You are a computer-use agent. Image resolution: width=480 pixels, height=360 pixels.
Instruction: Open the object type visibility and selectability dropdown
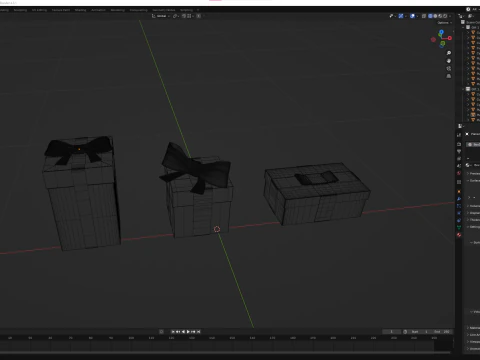pyautogui.click(x=393, y=16)
